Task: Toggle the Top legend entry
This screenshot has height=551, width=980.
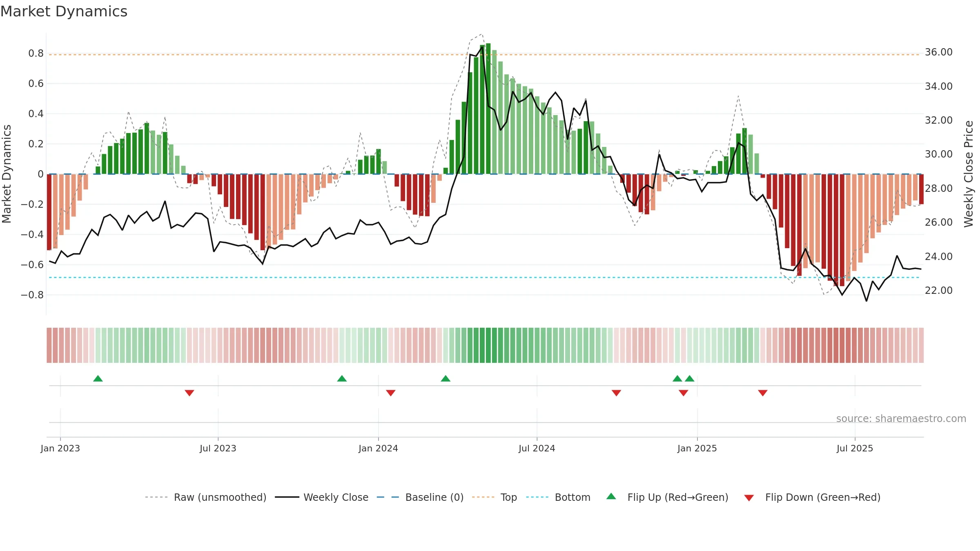Action: click(x=494, y=497)
